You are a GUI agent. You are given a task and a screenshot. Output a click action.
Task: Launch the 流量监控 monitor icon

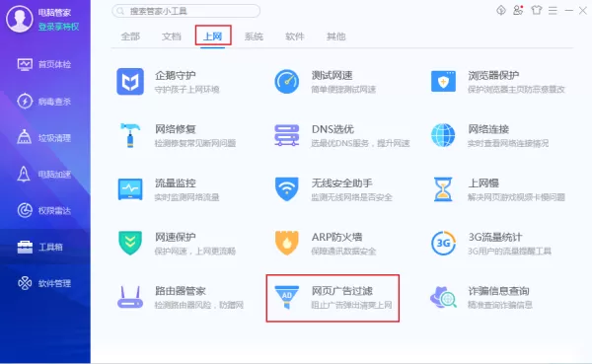(130, 189)
